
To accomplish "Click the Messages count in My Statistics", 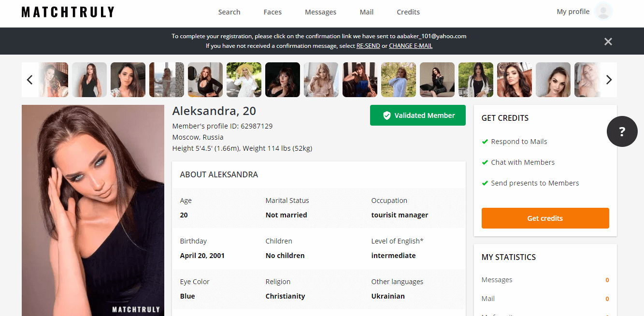I will [x=607, y=280].
